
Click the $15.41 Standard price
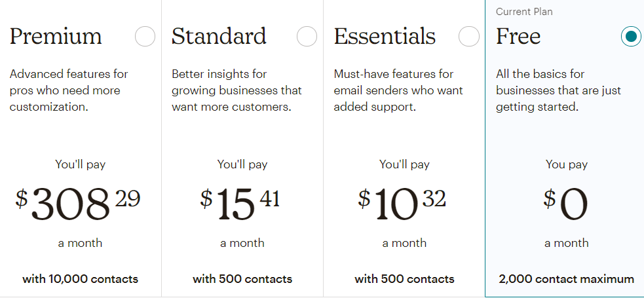(x=240, y=203)
